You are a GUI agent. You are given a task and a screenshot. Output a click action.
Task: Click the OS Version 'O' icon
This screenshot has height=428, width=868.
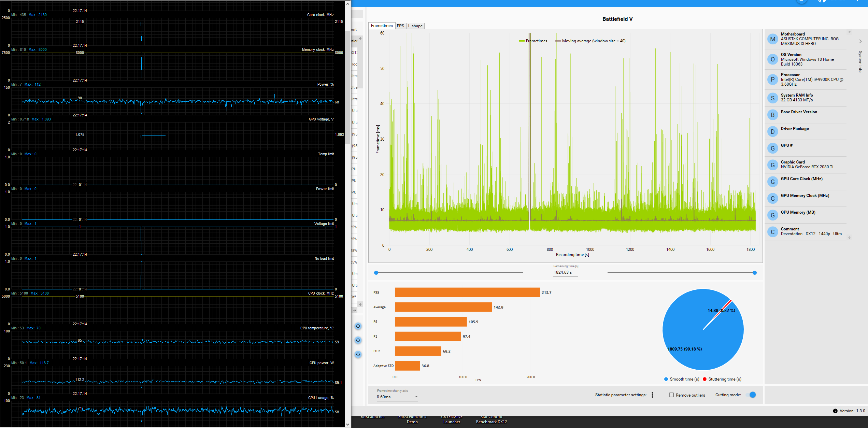772,59
